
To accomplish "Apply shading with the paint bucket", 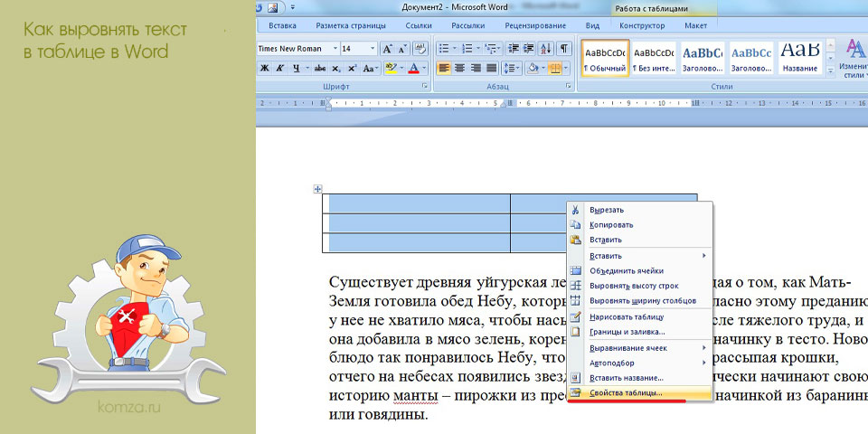I will point(533,69).
